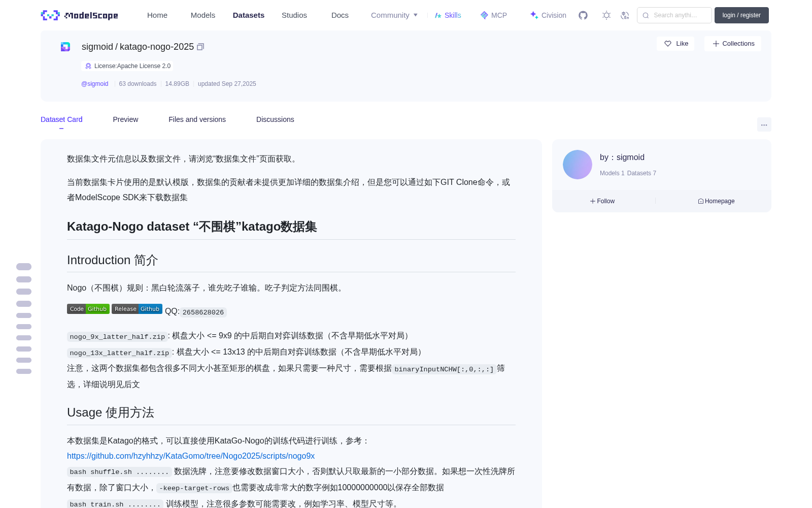
Task: Click the Usage 使用方法 heading
Action: click(x=111, y=412)
